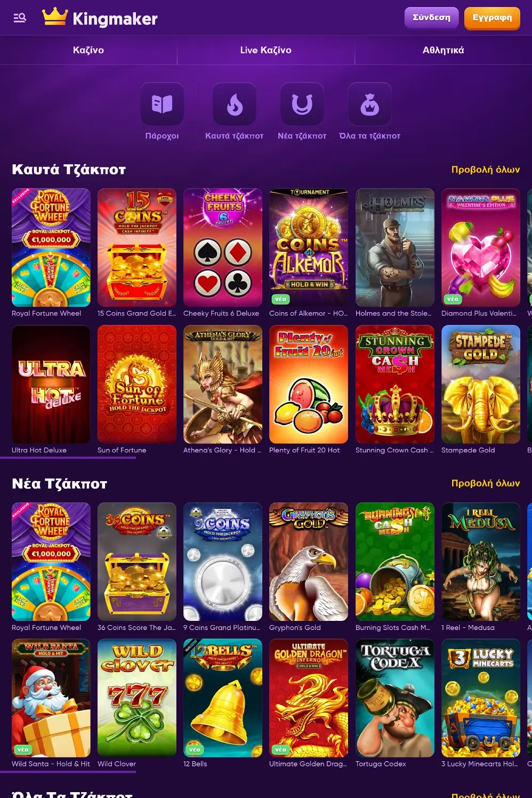Click the Σύνδεση login button
The image size is (532, 798).
point(431,18)
